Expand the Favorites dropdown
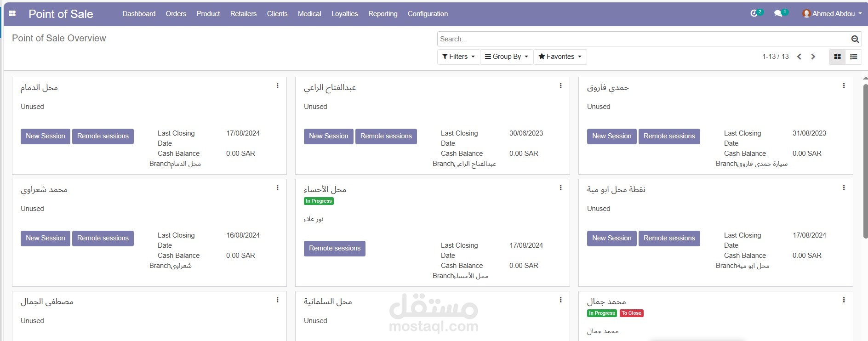 [560, 57]
